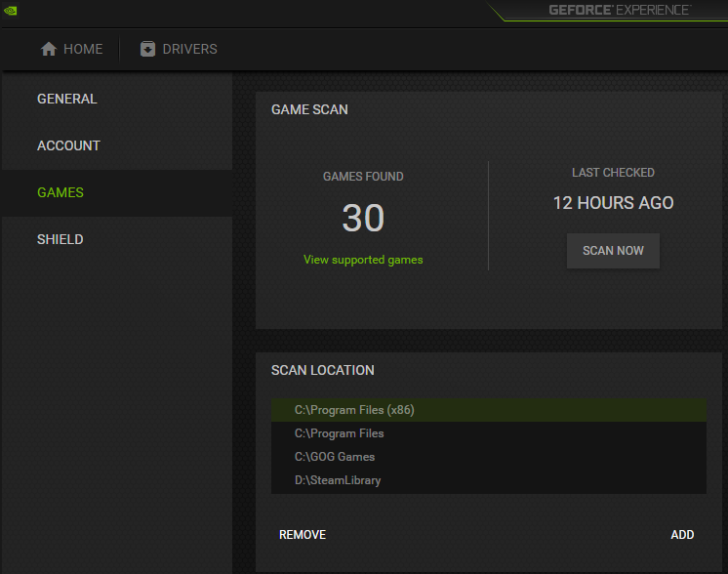
Task: Open the Shield settings section
Action: click(x=61, y=239)
